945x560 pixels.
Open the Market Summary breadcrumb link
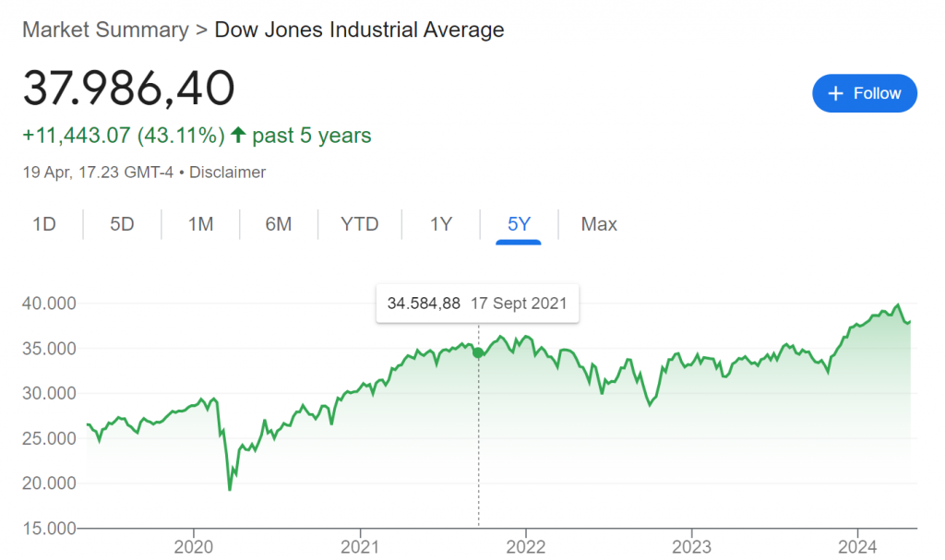[x=104, y=30]
